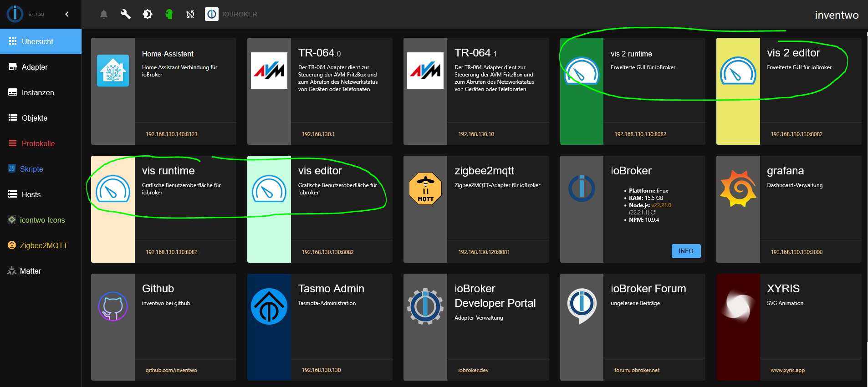
Task: Click the Tasmo Admin house icon
Action: point(269,306)
